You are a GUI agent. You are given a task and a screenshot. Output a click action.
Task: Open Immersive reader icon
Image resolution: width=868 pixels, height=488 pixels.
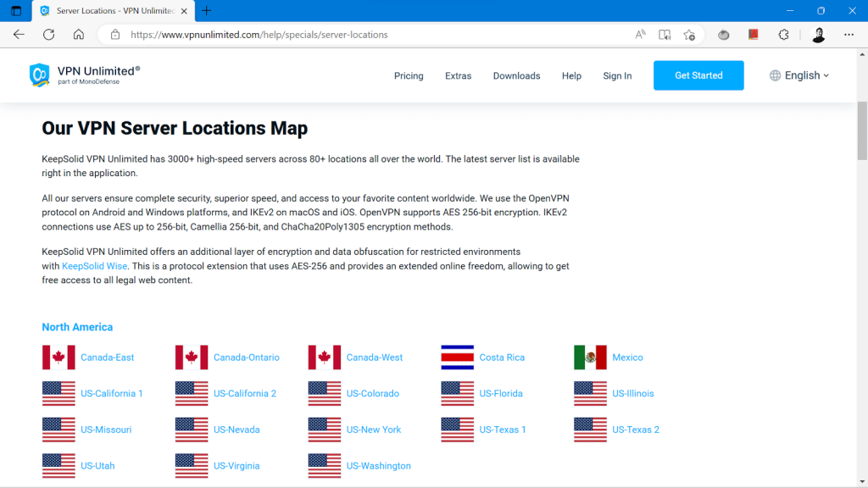tap(665, 34)
